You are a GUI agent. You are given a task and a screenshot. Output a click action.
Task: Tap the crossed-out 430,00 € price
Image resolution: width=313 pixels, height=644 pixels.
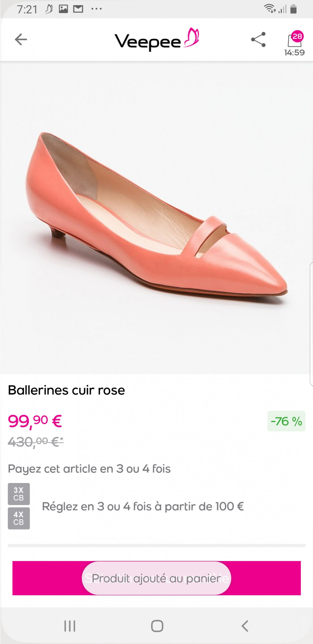pyautogui.click(x=35, y=442)
